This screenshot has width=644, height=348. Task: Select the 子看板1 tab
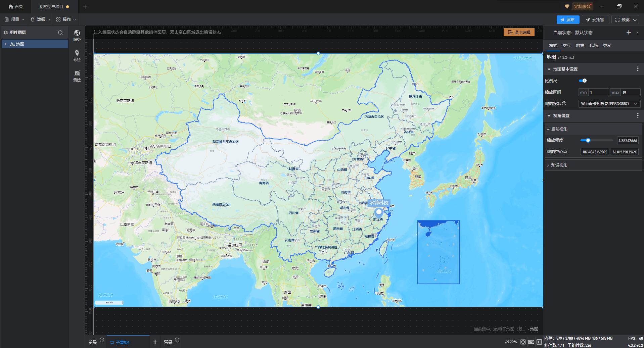(128, 342)
